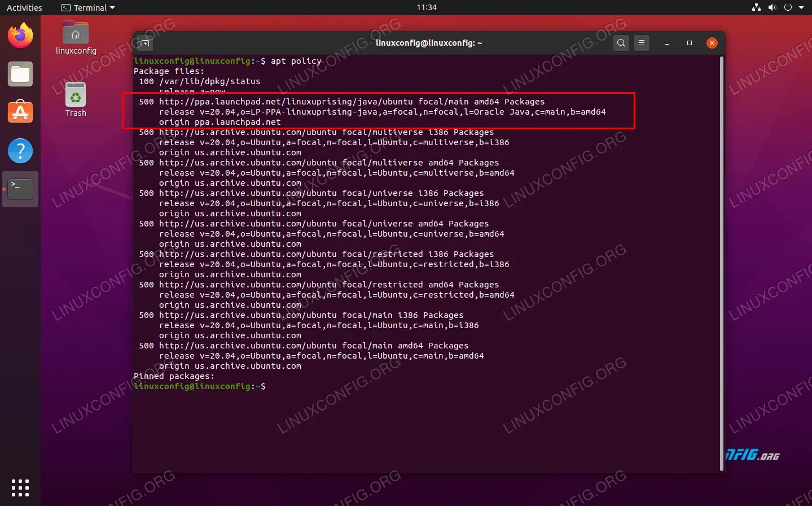Click the focal/main i386 Packages line
Image resolution: width=812 pixels, height=506 pixels.
pos(301,315)
